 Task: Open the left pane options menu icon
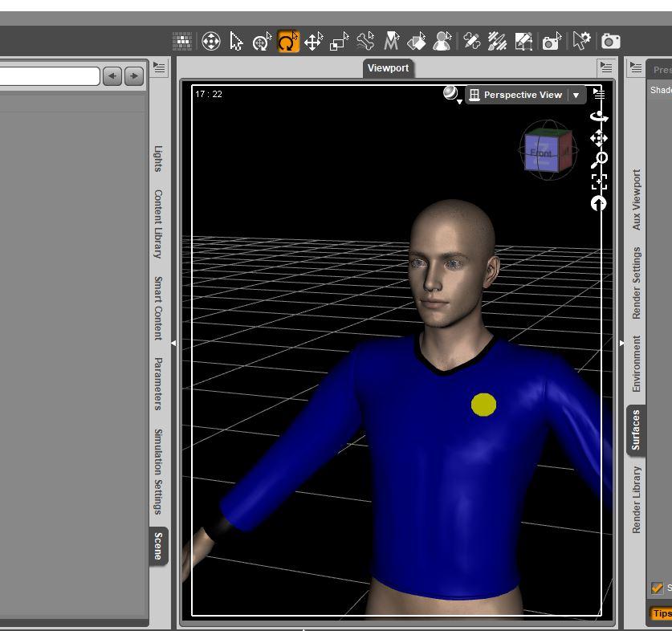point(159,67)
